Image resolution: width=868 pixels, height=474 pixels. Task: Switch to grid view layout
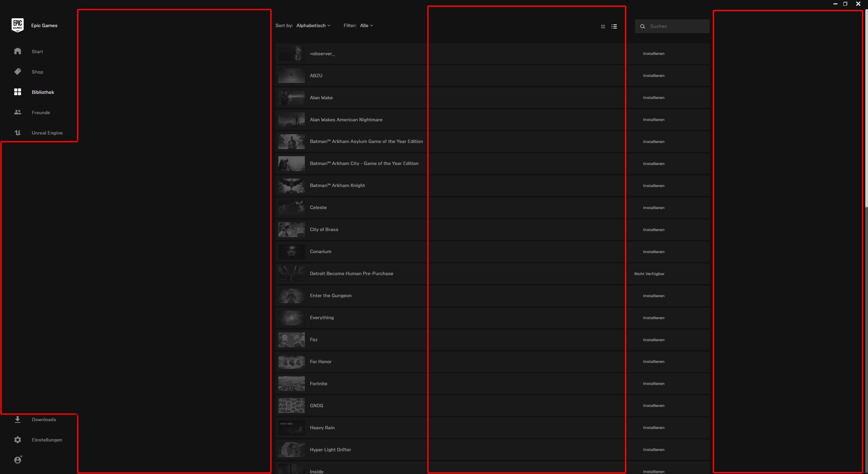click(x=603, y=26)
